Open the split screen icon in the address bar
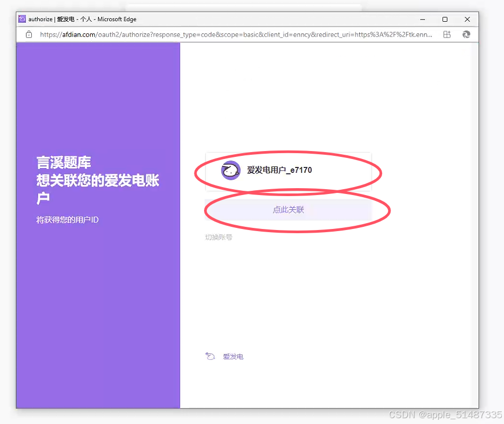The width and height of the screenshot is (504, 424). coord(447,34)
